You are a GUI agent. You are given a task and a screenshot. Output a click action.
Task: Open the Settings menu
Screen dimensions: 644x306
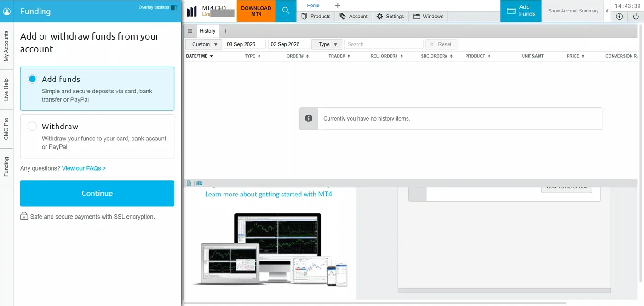[x=390, y=16]
